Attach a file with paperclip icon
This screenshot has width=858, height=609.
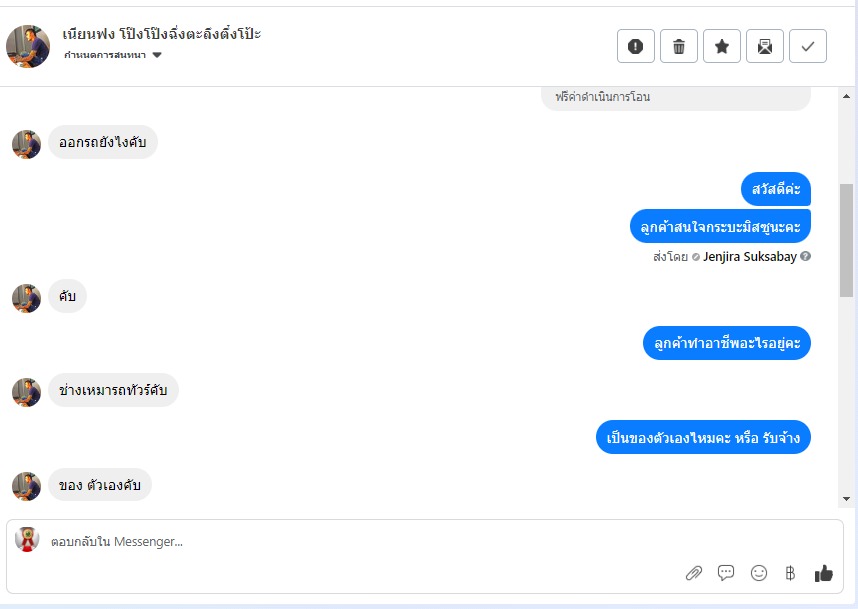(x=694, y=573)
